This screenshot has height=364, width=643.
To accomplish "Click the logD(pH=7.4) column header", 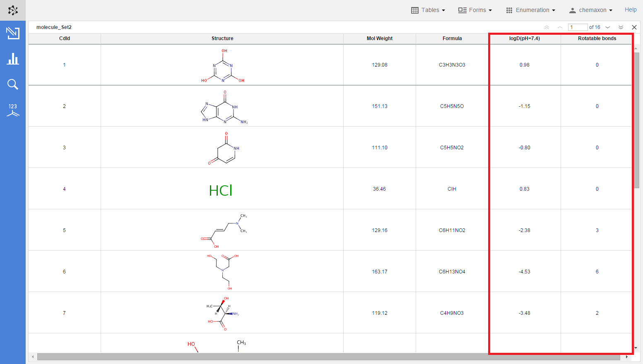I will point(524,38).
